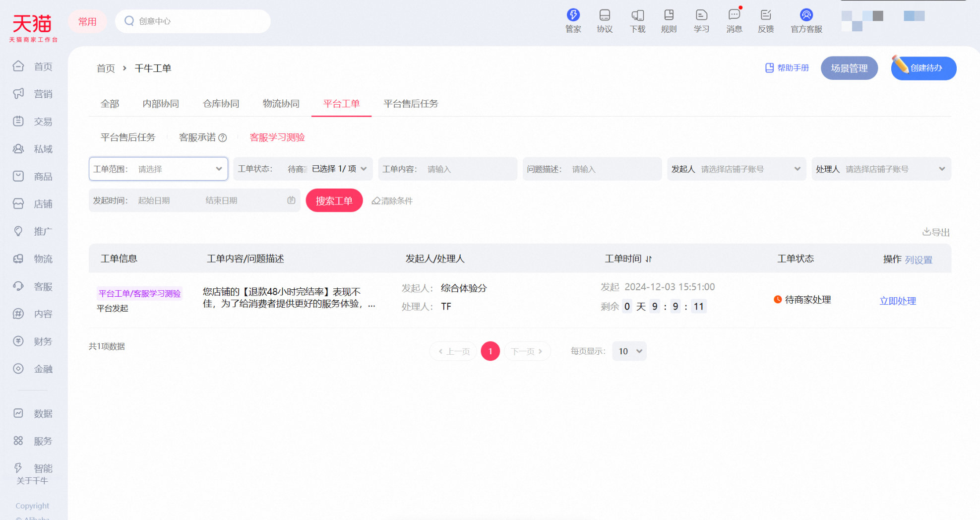The width and height of the screenshot is (980, 520).
Task: Open 财务 in the sidebar
Action: [33, 341]
